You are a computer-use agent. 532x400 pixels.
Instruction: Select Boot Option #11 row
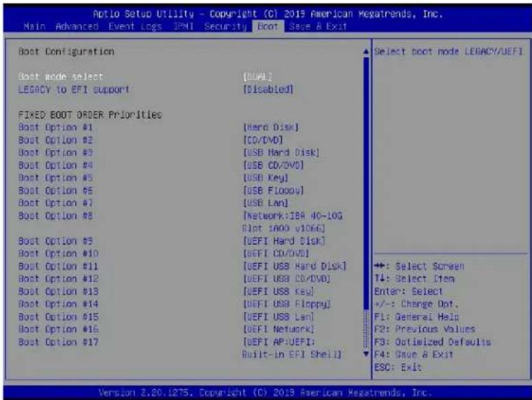coord(58,266)
